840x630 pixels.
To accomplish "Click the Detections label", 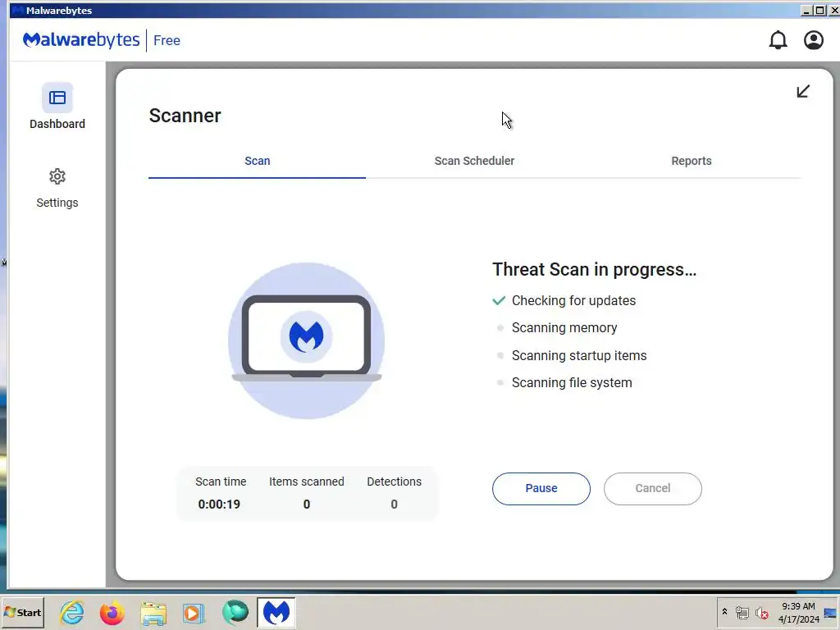I will coord(395,482).
